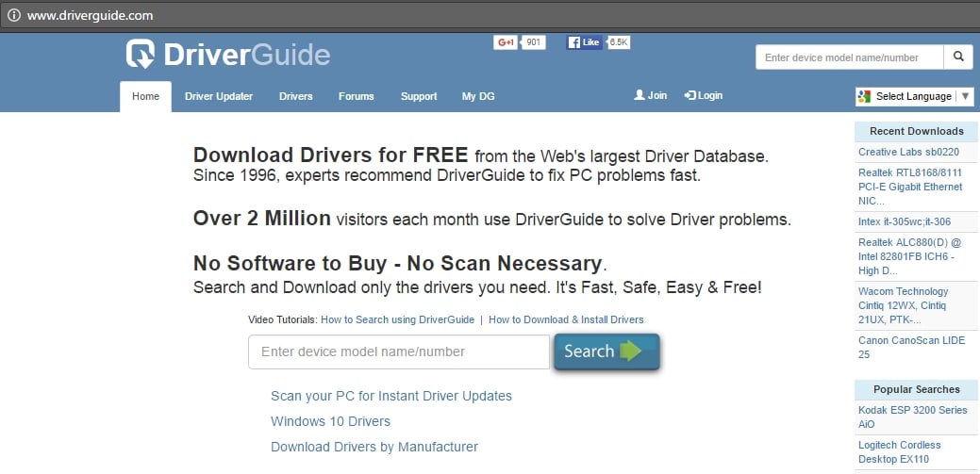The width and height of the screenshot is (980, 474).
Task: Open Kodak ESP 3200 Series AiO link
Action: click(912, 417)
